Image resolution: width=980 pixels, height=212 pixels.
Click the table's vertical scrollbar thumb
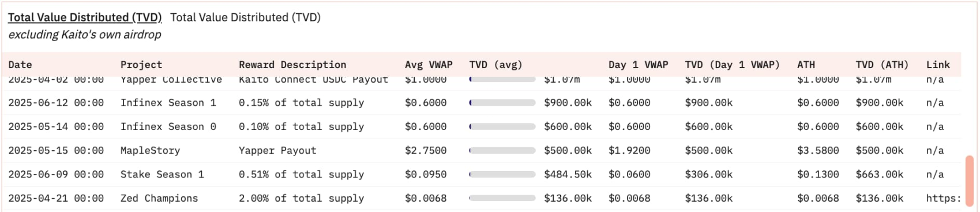click(x=970, y=180)
